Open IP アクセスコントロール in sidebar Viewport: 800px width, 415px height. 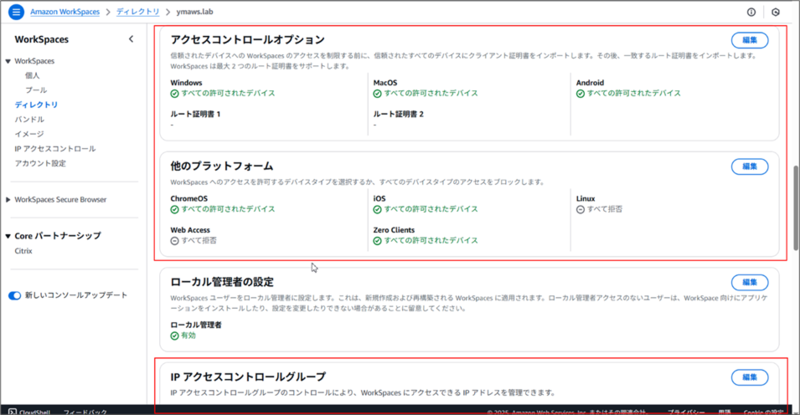click(55, 149)
